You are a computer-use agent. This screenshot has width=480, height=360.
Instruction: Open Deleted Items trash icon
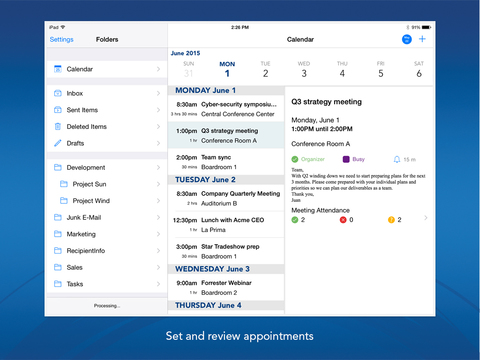[x=58, y=127]
